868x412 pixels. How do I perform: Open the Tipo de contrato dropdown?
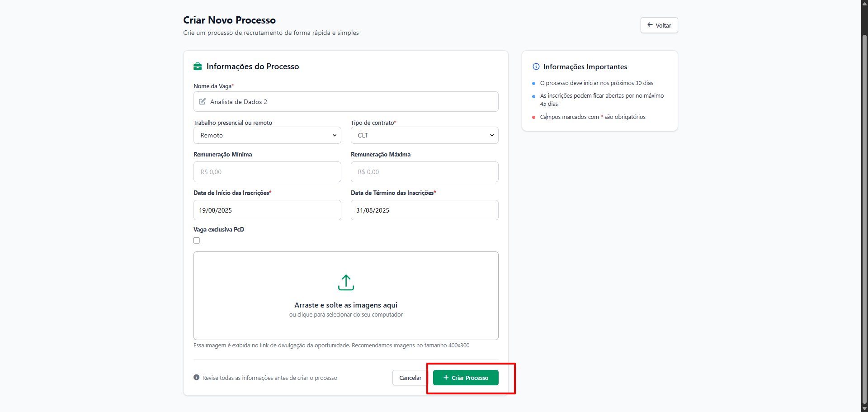(425, 135)
